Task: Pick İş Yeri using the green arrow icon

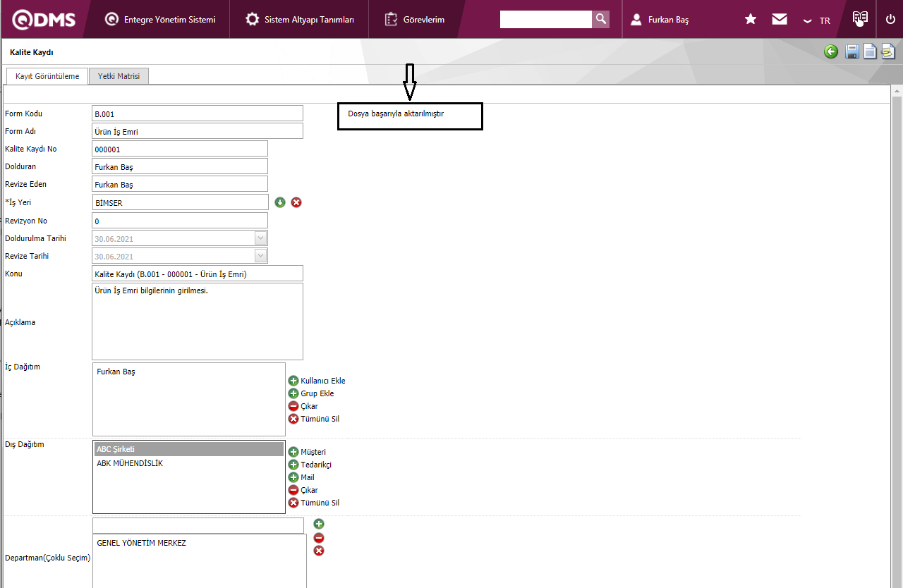Action: tap(280, 202)
